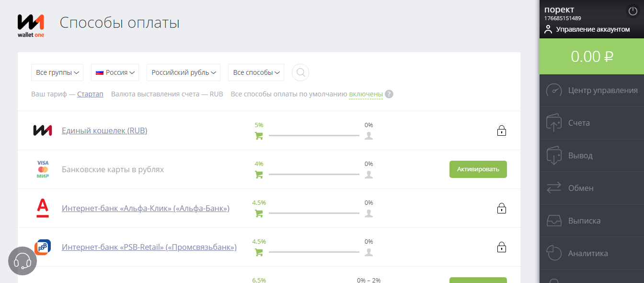This screenshot has width=644, height=283.
Task: Click the cart icon in PSB-Retail row
Action: coord(259,252)
